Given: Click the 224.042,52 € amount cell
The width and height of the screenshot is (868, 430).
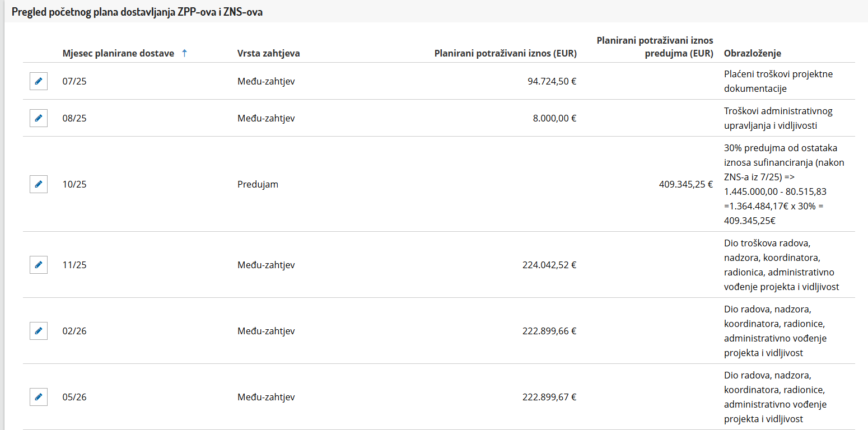Looking at the screenshot, I should (x=549, y=265).
